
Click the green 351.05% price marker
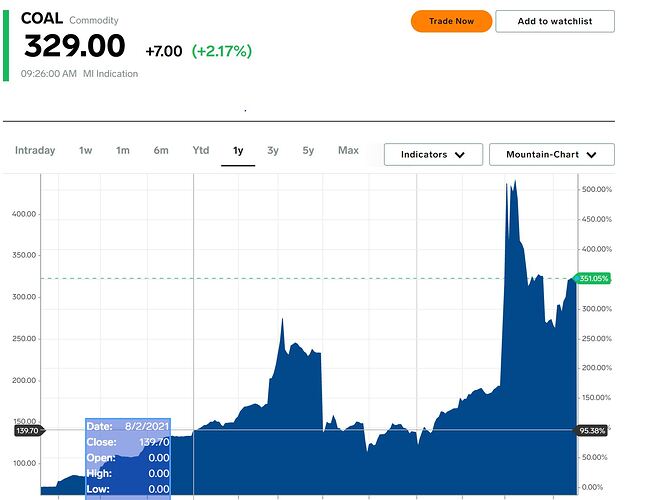tap(593, 278)
